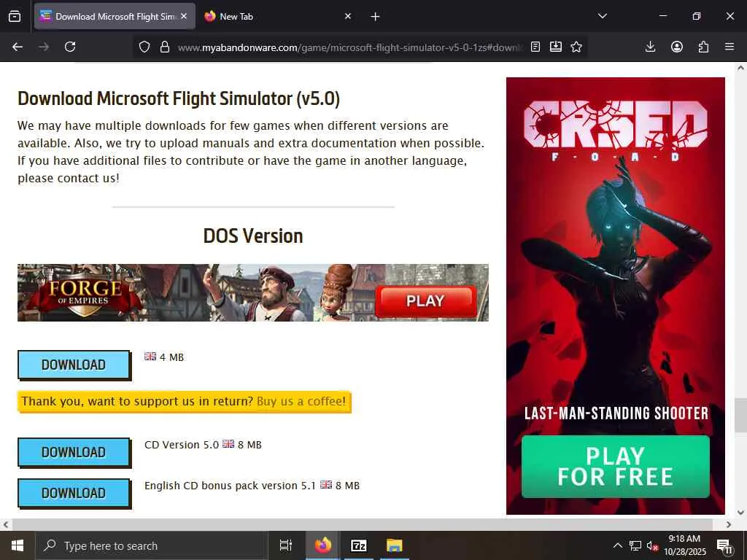The width and height of the screenshot is (747, 560).
Task: Click the vertical page scrollbar thumb
Action: point(740,415)
